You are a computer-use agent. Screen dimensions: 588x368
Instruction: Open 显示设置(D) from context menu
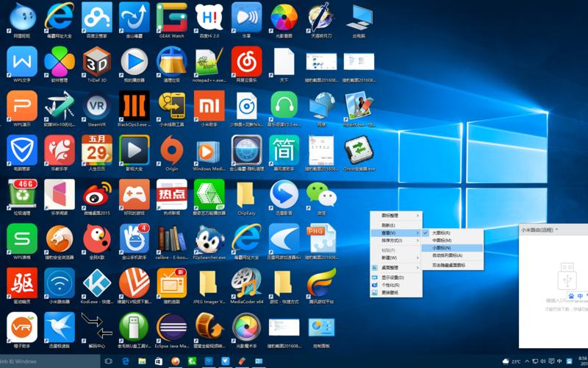tap(396, 277)
